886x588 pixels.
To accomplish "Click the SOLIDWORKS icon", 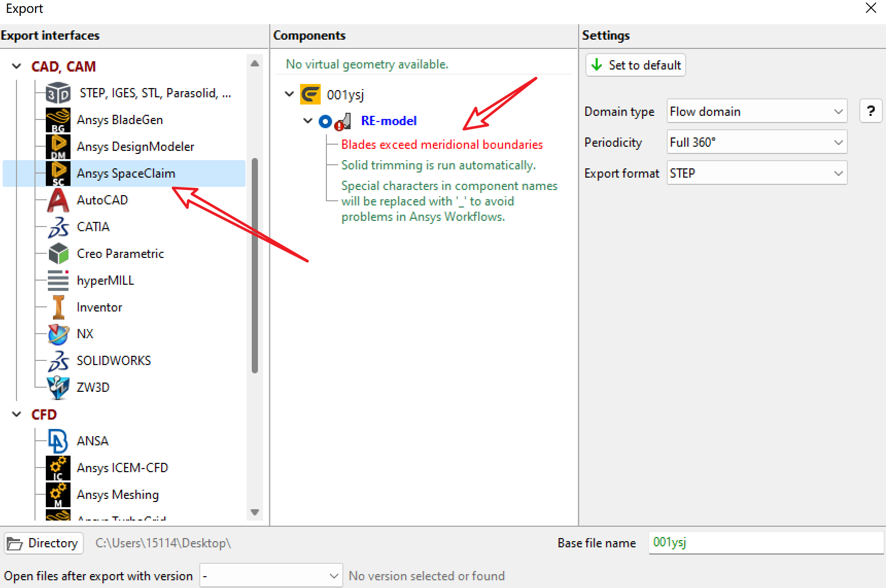I will (58, 361).
